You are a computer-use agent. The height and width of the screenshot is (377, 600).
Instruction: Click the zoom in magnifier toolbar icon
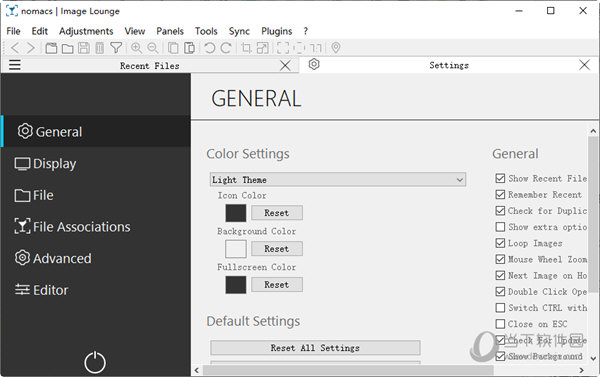pos(136,48)
